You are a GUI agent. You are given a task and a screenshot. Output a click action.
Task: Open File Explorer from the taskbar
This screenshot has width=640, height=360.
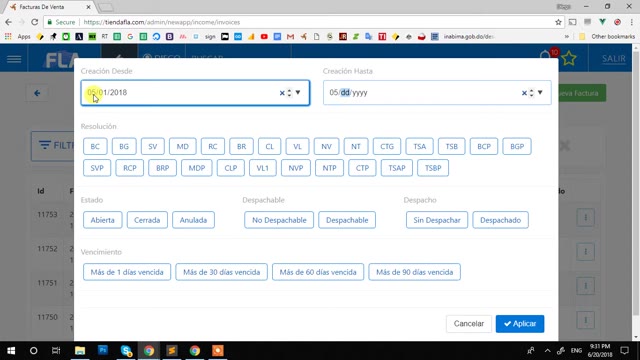click(80, 351)
